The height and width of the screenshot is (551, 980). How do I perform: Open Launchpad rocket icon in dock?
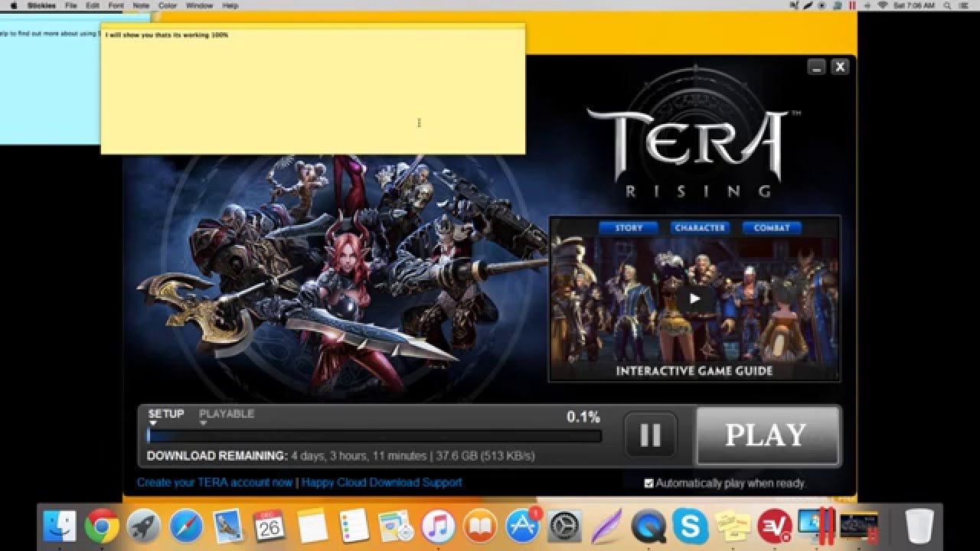(144, 526)
